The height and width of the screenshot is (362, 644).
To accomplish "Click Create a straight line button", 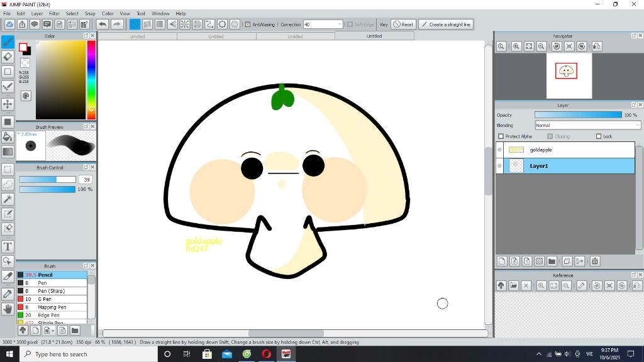I will [x=446, y=25].
